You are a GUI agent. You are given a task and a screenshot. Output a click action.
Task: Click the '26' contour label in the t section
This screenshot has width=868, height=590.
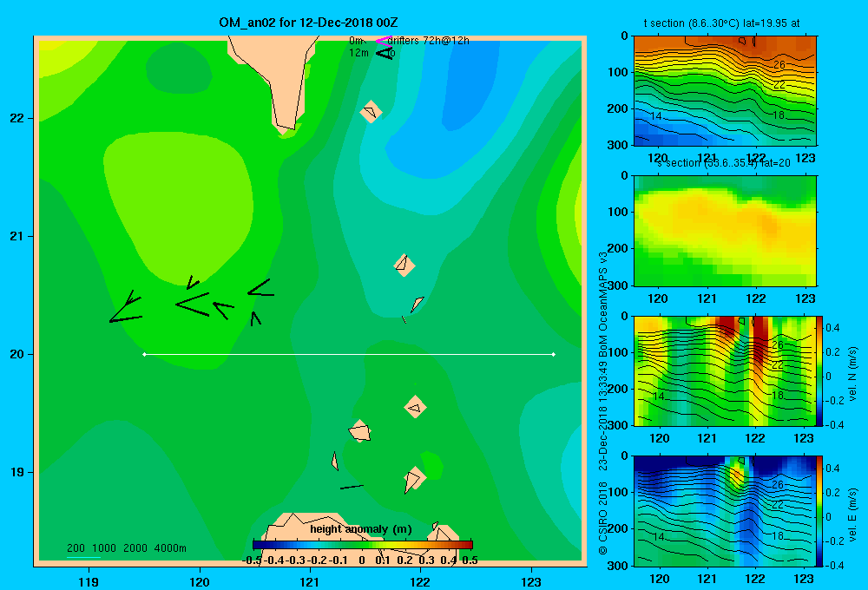779,65
